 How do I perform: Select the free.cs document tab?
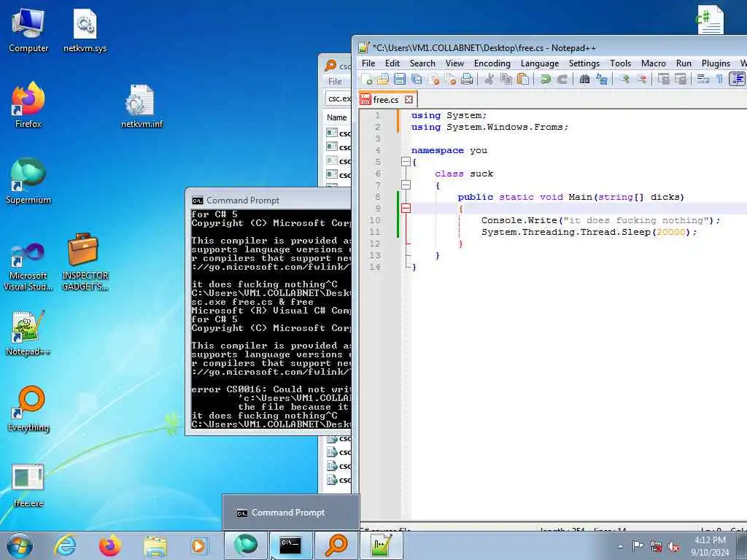tap(387, 99)
